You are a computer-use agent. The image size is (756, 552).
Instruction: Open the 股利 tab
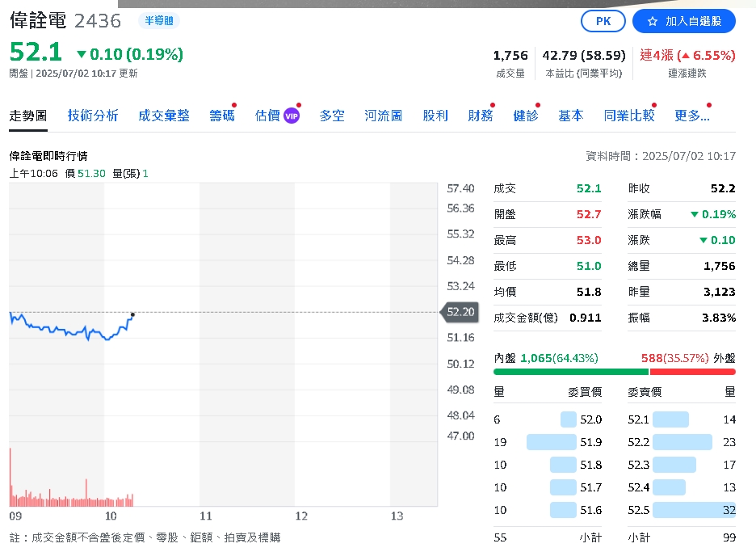pyautogui.click(x=435, y=116)
